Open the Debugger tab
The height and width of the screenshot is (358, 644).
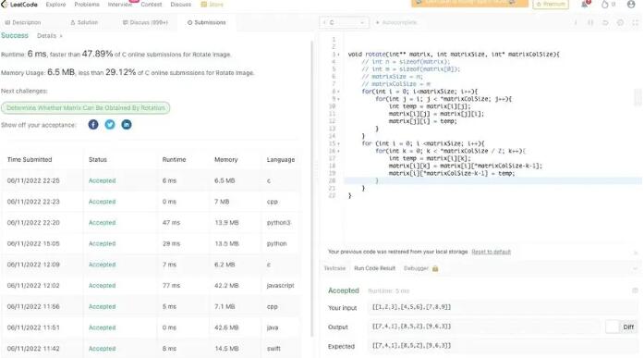click(416, 268)
